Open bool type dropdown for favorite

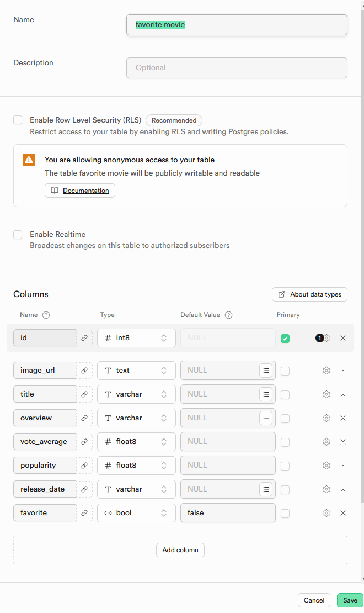136,513
